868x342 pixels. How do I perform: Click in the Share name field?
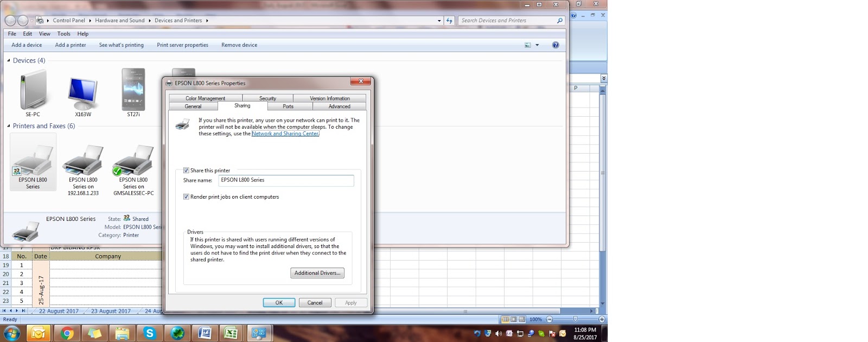[286, 180]
